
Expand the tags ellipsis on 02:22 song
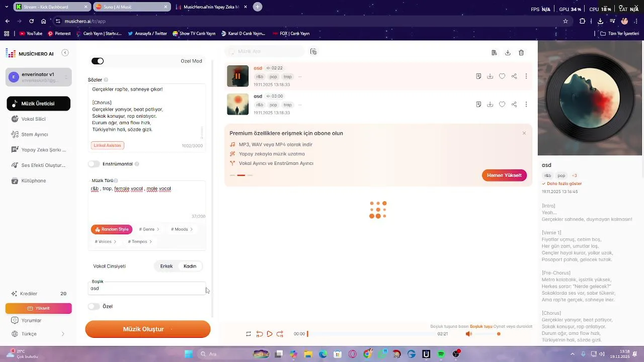pos(300,77)
